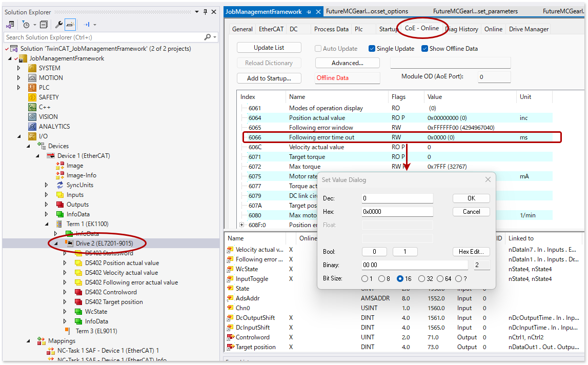
Task: Click the Hex value input field
Action: pos(397,212)
